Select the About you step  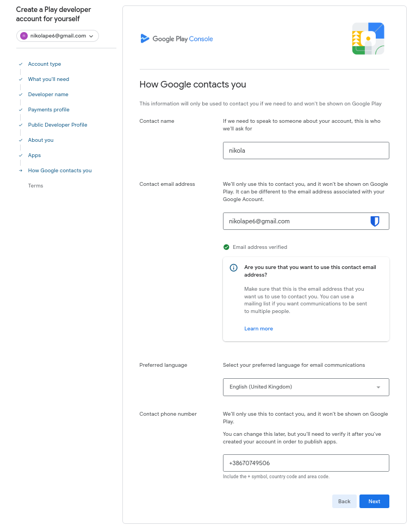point(41,140)
